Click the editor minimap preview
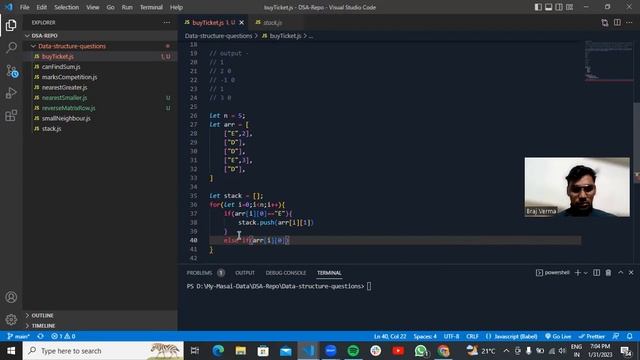The width and height of the screenshot is (640, 360). tap(608, 60)
